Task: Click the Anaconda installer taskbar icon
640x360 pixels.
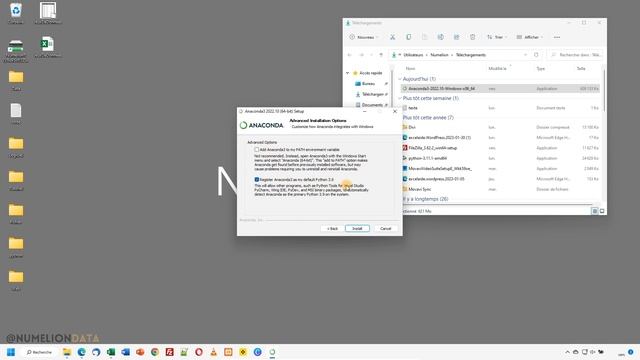Action: tap(272, 352)
